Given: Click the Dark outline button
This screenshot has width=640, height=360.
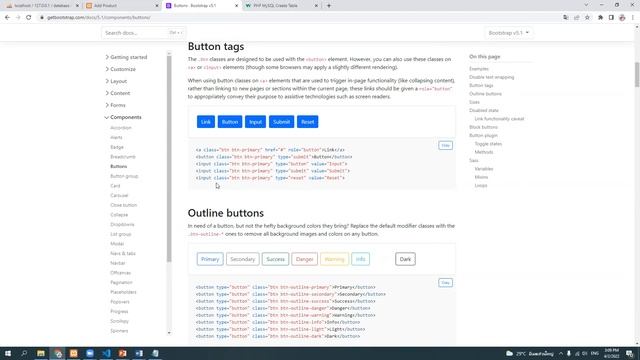Looking at the screenshot, I should (x=405, y=259).
